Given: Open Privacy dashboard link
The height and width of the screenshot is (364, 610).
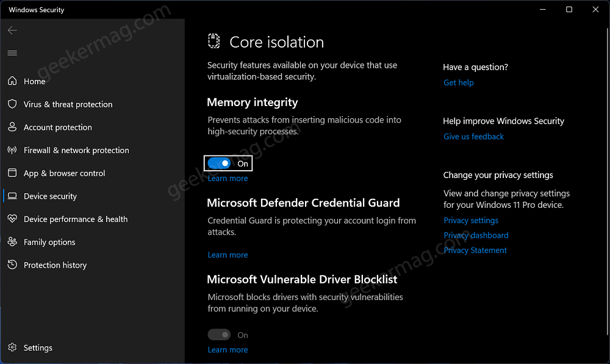Looking at the screenshot, I should point(476,235).
